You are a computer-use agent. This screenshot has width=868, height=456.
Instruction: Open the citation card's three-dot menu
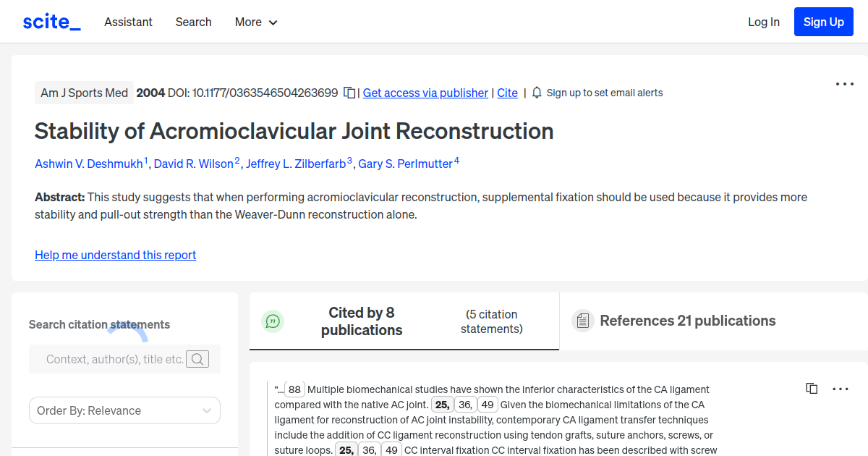[x=840, y=389]
